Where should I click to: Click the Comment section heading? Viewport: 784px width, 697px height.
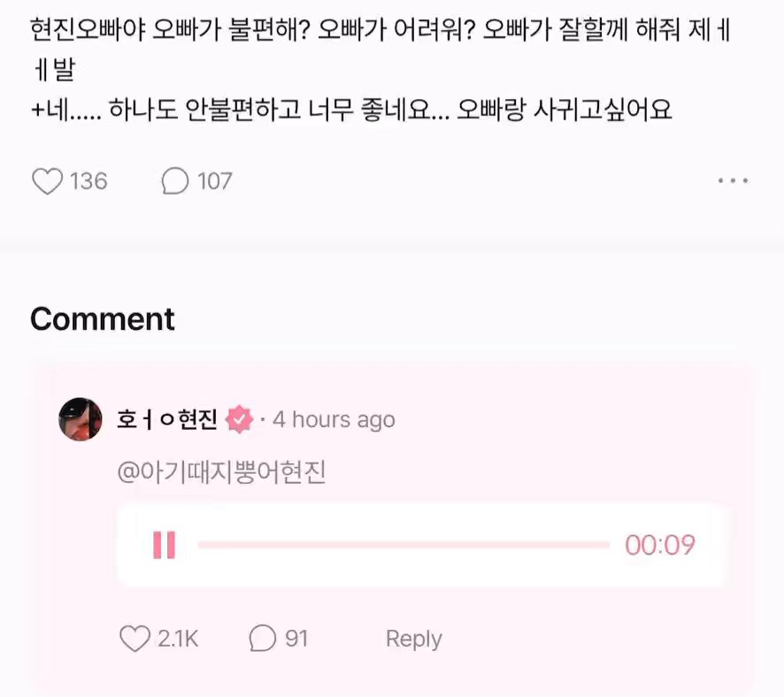coord(103,318)
